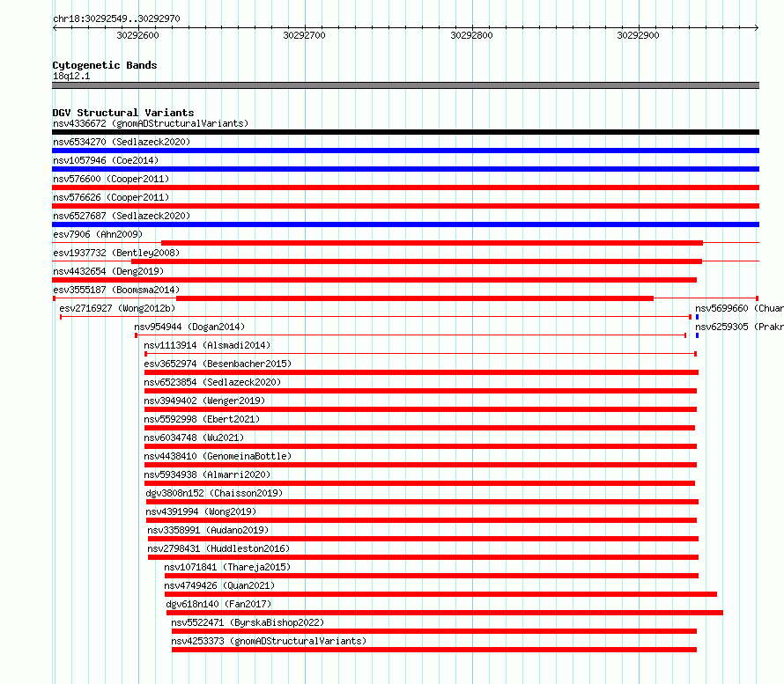Open variant esv7906 (Ahn2009)
The image size is (784, 684).
98,234
